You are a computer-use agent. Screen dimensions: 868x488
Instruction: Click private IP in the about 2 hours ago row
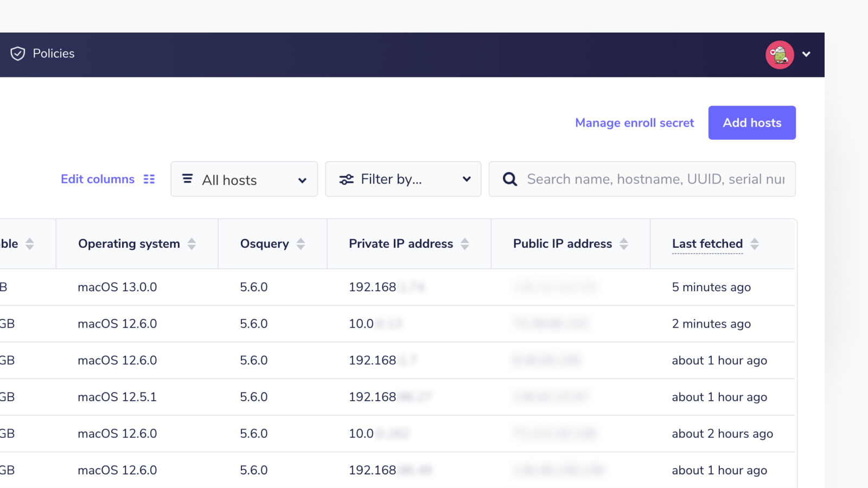(x=379, y=434)
